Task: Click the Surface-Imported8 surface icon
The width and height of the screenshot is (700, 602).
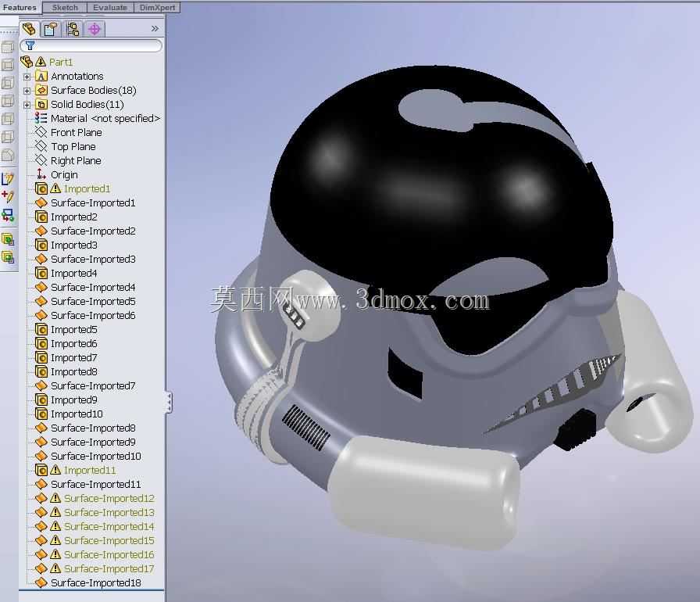Action: coord(41,428)
